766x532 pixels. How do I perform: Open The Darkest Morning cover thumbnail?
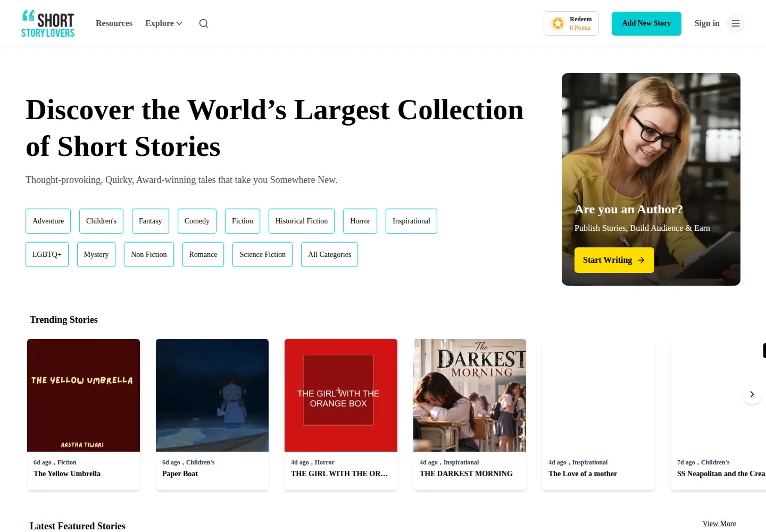pos(470,395)
